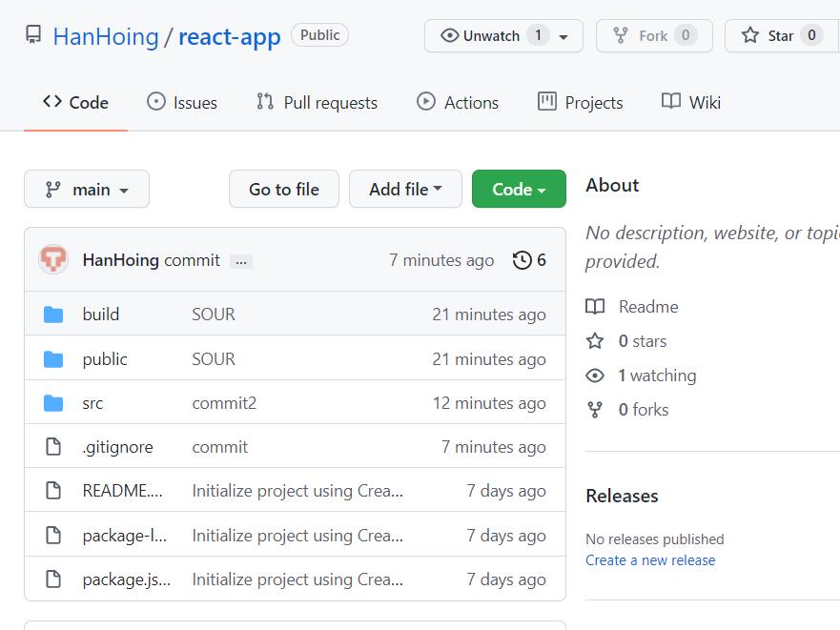Open commit history with 6 commits
840x630 pixels.
click(x=529, y=260)
